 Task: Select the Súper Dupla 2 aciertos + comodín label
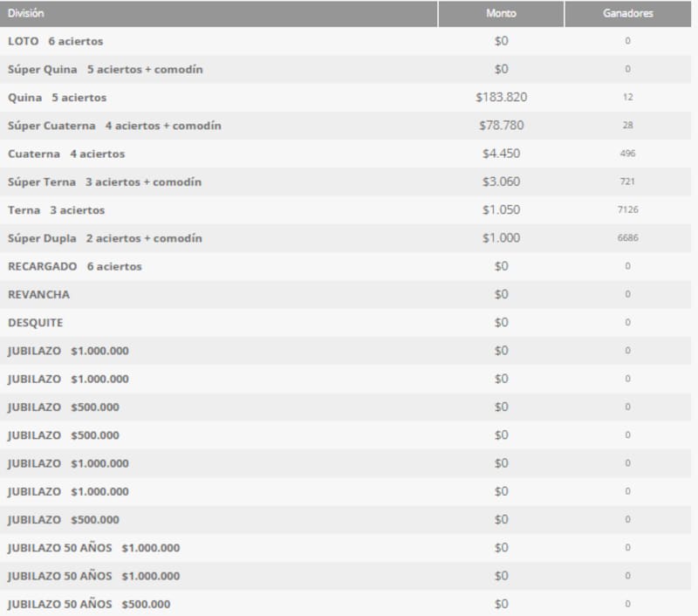click(x=105, y=238)
